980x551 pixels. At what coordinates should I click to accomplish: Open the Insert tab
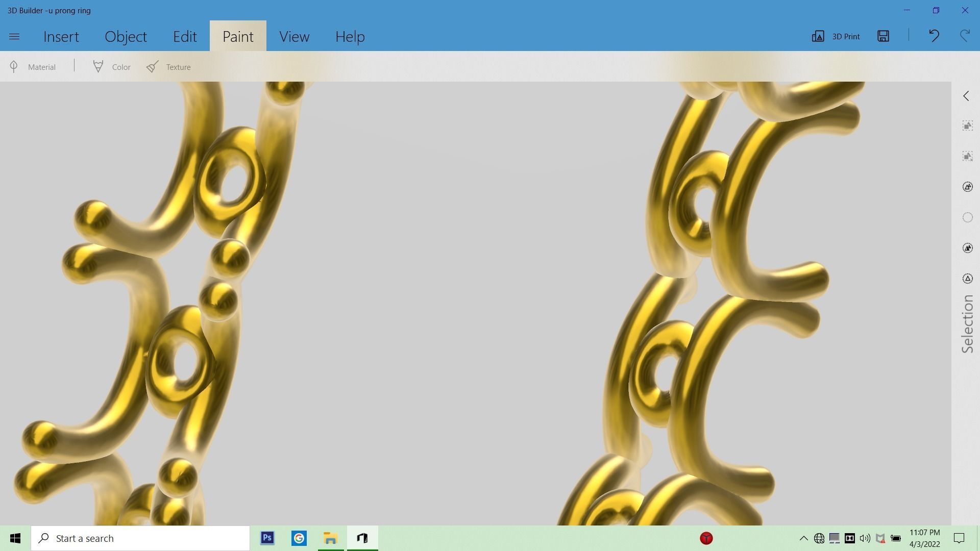[x=61, y=36]
